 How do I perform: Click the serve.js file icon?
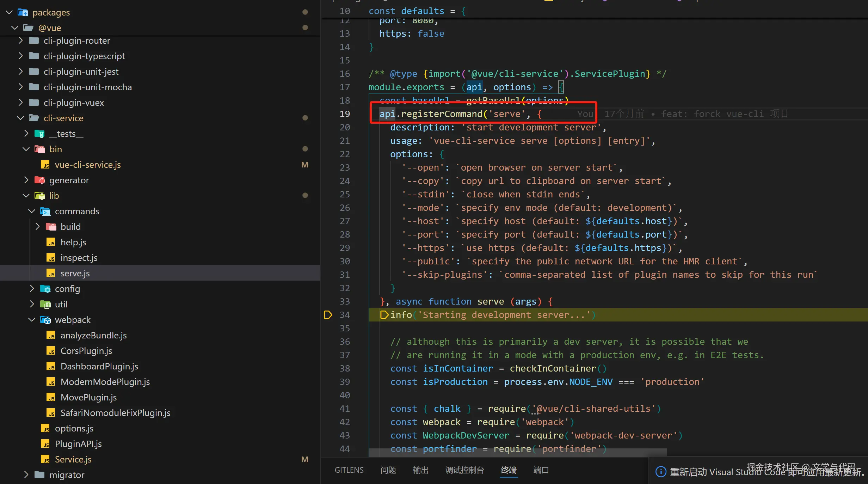click(x=51, y=274)
